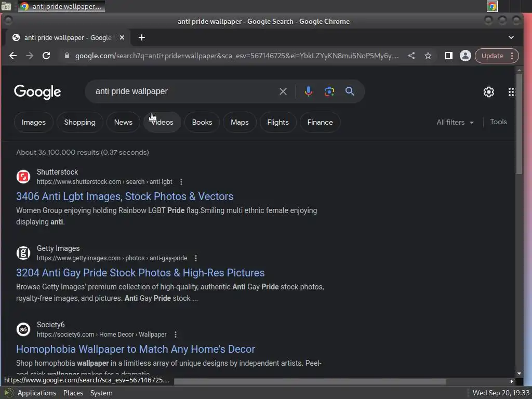The width and height of the screenshot is (532, 399).
Task: Select Chrome task in top panel
Action: coord(61,6)
